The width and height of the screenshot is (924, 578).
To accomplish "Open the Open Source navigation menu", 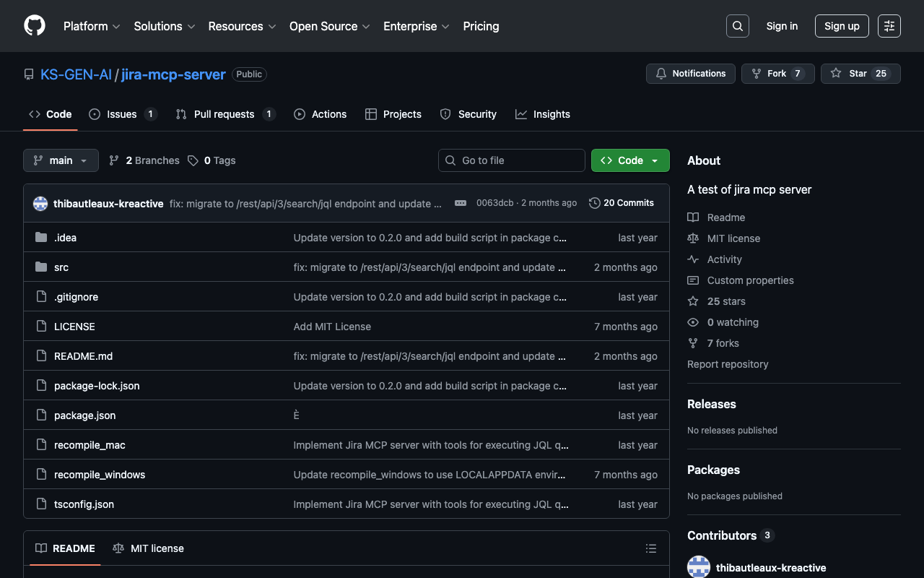I will point(329,26).
